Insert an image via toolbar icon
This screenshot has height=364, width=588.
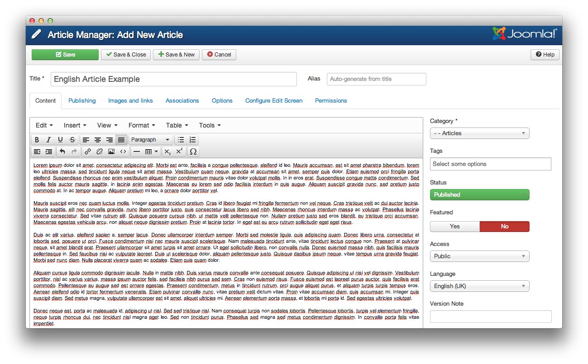click(x=111, y=151)
